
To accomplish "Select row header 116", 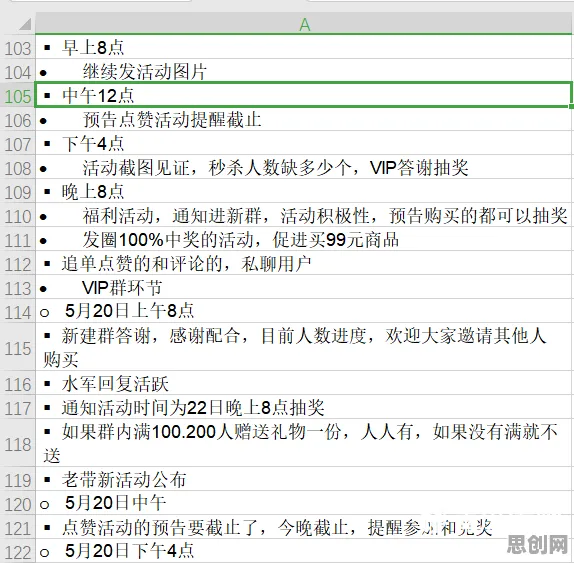I will click(18, 384).
